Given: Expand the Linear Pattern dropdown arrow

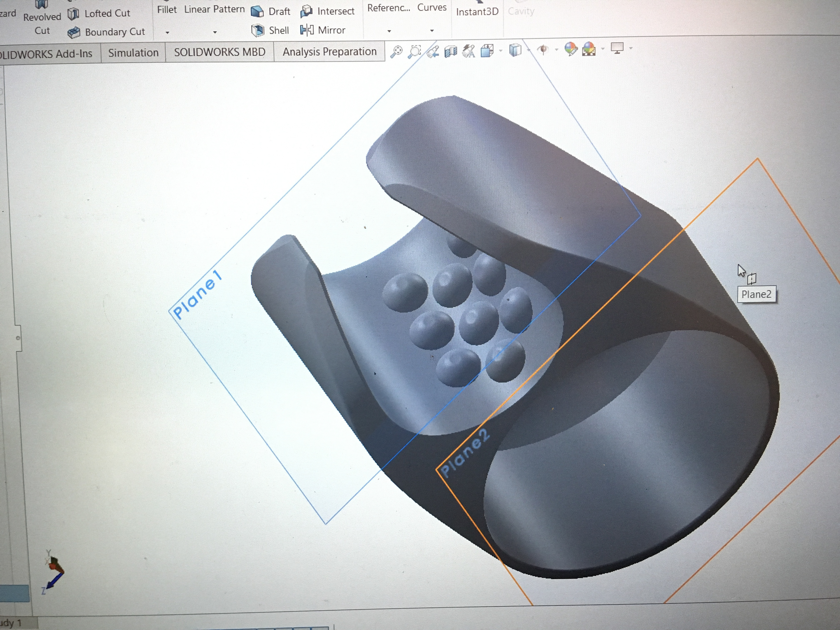Looking at the screenshot, I should 215,33.
